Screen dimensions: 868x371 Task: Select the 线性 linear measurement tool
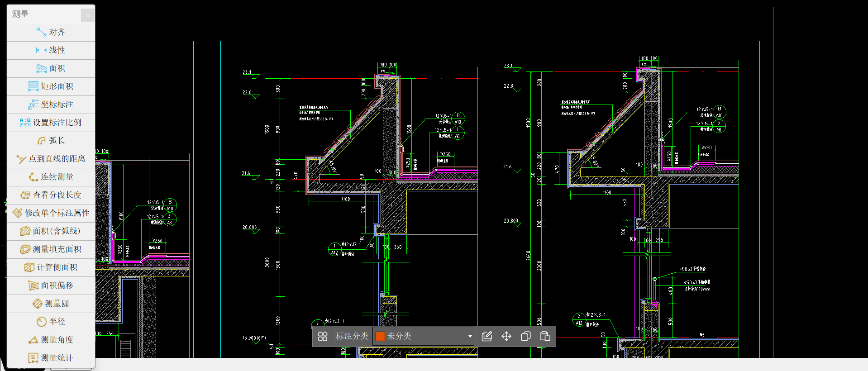coord(51,50)
